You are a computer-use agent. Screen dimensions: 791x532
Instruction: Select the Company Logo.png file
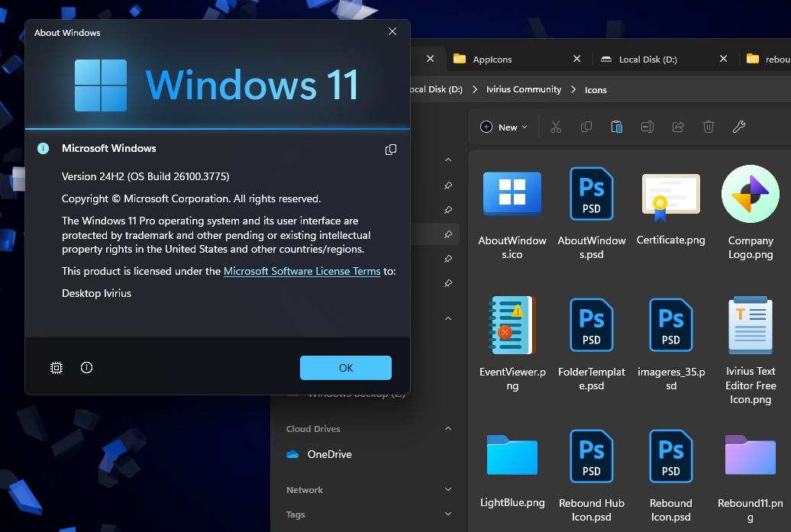click(750, 212)
